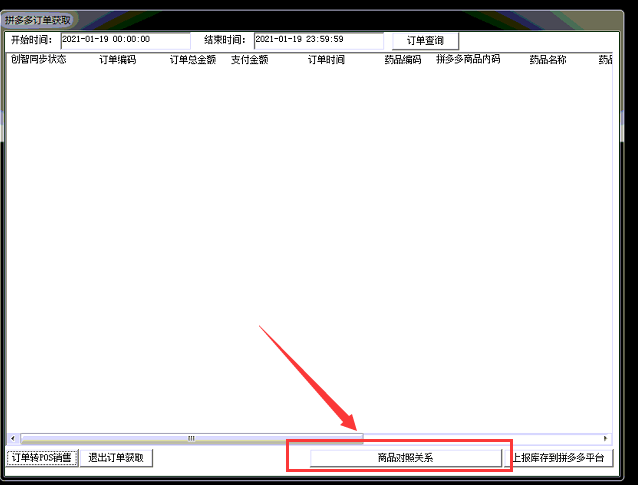Click the 药品编码 column header
The height and width of the screenshot is (485, 638).
point(403,60)
